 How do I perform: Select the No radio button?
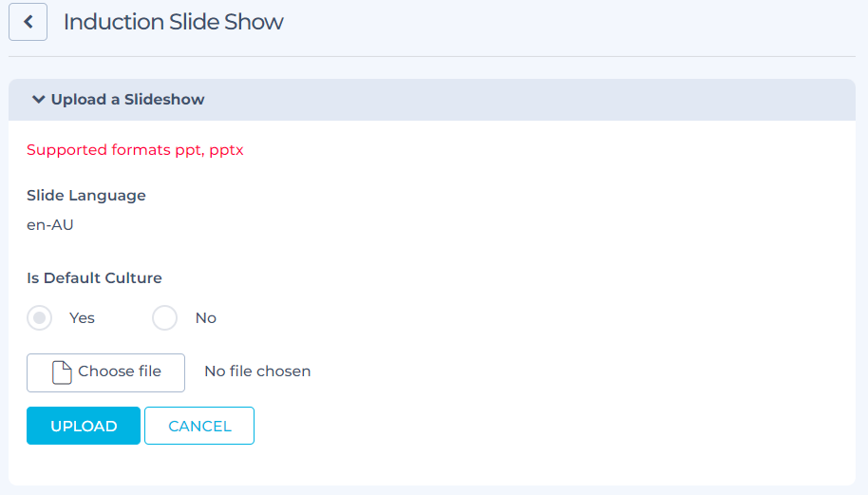pos(164,318)
